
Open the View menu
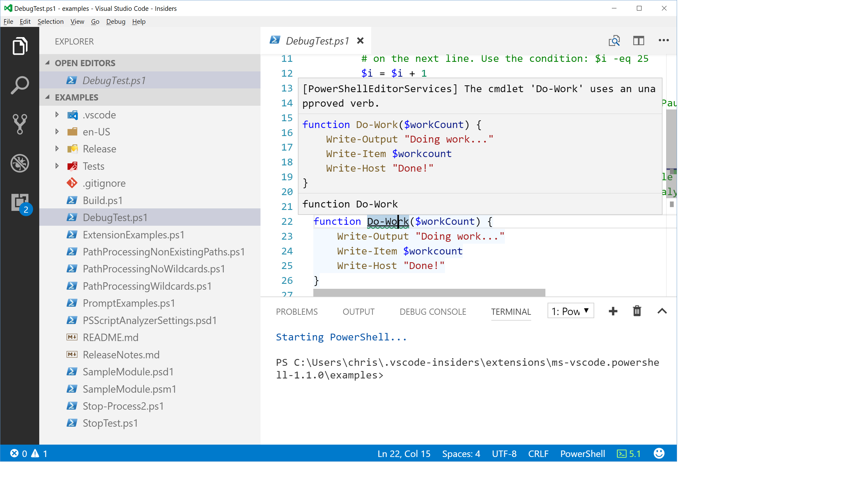77,22
